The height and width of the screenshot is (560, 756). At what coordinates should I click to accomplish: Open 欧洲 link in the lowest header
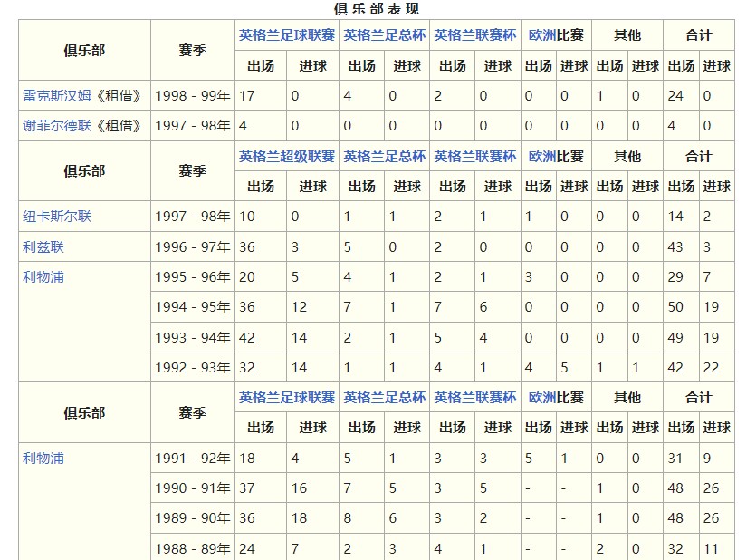point(542,398)
